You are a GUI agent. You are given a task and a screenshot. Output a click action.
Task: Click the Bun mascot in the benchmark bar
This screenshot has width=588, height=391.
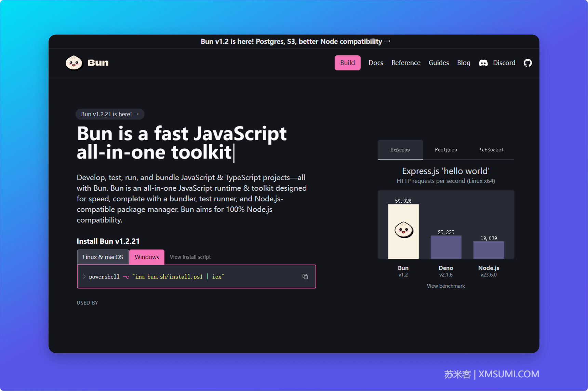tap(404, 230)
